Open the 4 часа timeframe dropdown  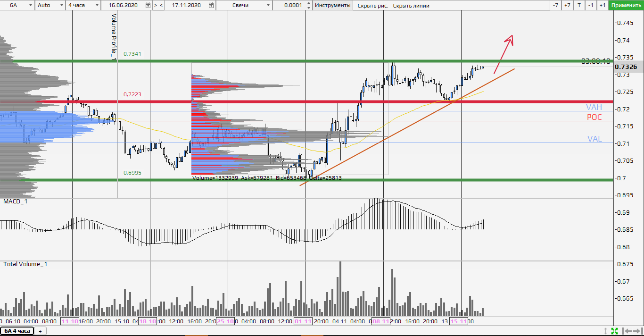[x=97, y=5]
